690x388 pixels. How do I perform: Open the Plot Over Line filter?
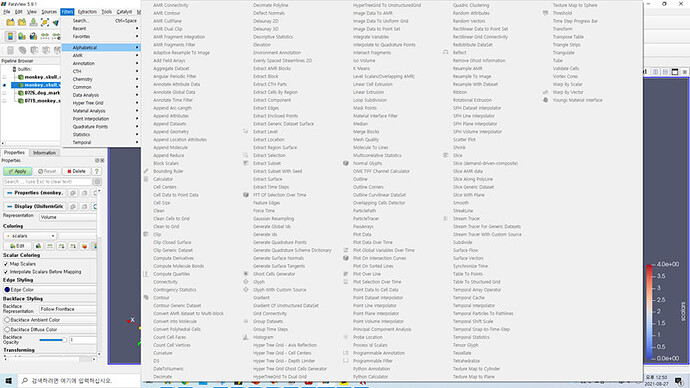click(x=367, y=274)
